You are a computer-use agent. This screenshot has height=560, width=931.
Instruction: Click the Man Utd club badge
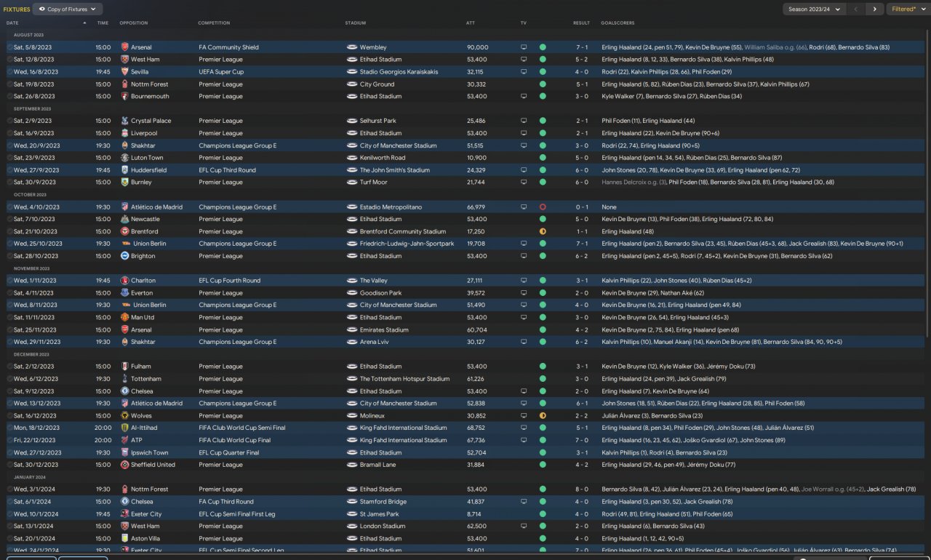coord(124,318)
